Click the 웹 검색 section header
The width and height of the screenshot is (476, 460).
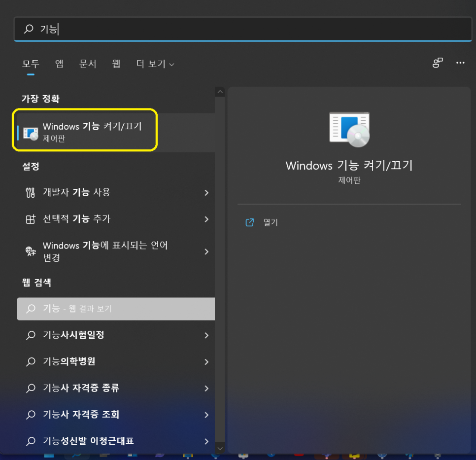(x=36, y=283)
